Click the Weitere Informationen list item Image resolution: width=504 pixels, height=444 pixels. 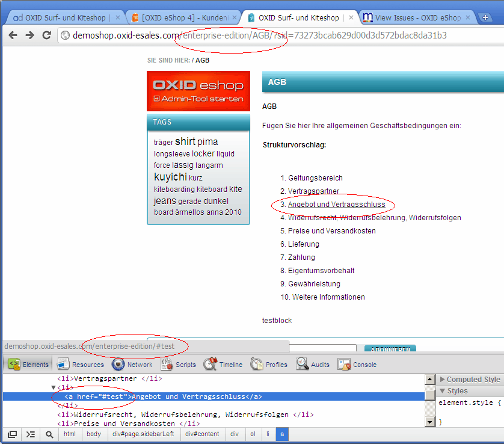pyautogui.click(x=328, y=297)
